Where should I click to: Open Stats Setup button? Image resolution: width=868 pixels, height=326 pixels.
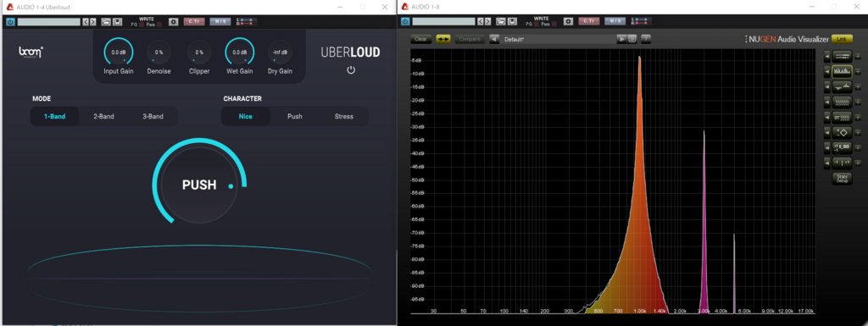[842, 179]
